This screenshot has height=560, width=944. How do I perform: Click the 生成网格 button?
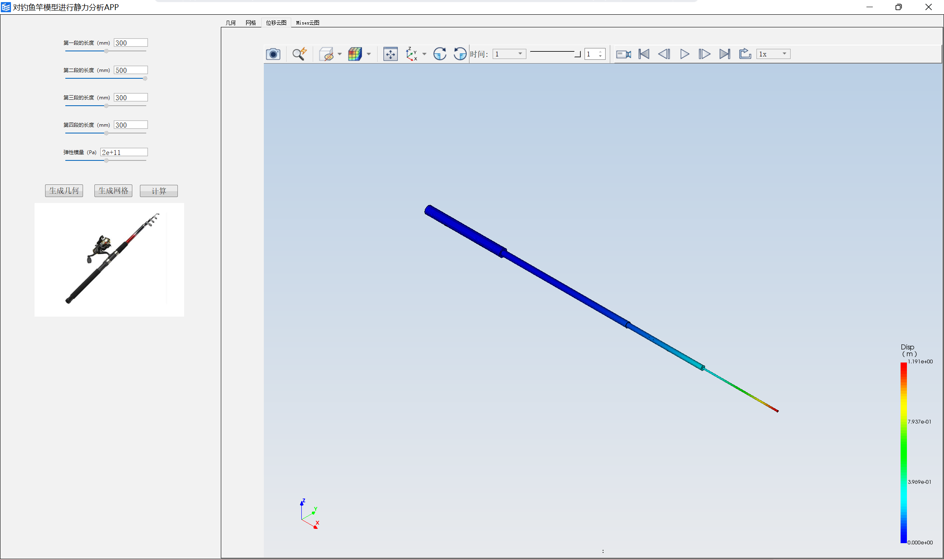point(113,191)
